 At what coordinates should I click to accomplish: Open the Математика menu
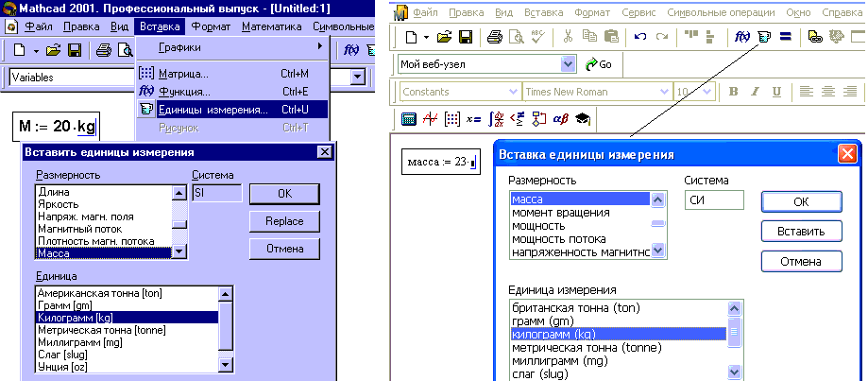[x=272, y=26]
